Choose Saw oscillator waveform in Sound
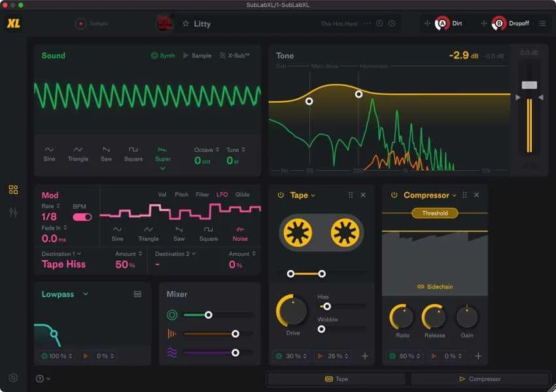This screenshot has height=392, width=556. click(x=106, y=154)
